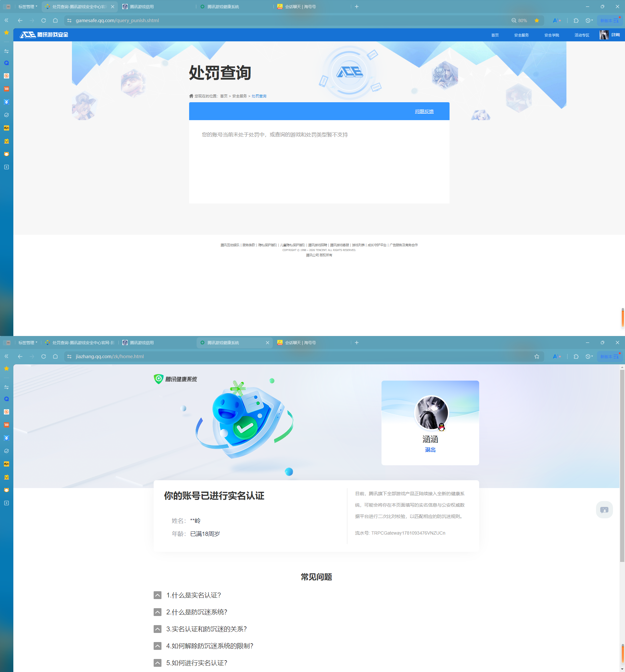Toggle the outline bookmark star in the jiazhang address bar
The image size is (625, 672).
click(537, 356)
